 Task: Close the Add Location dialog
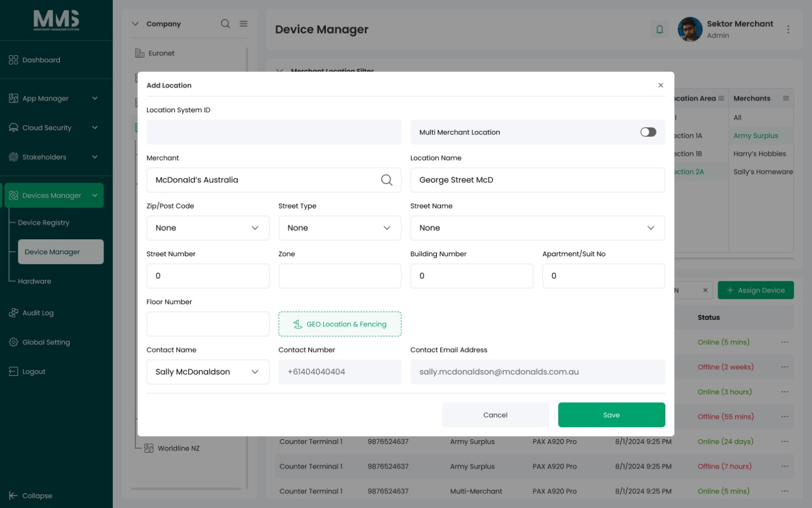pos(661,85)
